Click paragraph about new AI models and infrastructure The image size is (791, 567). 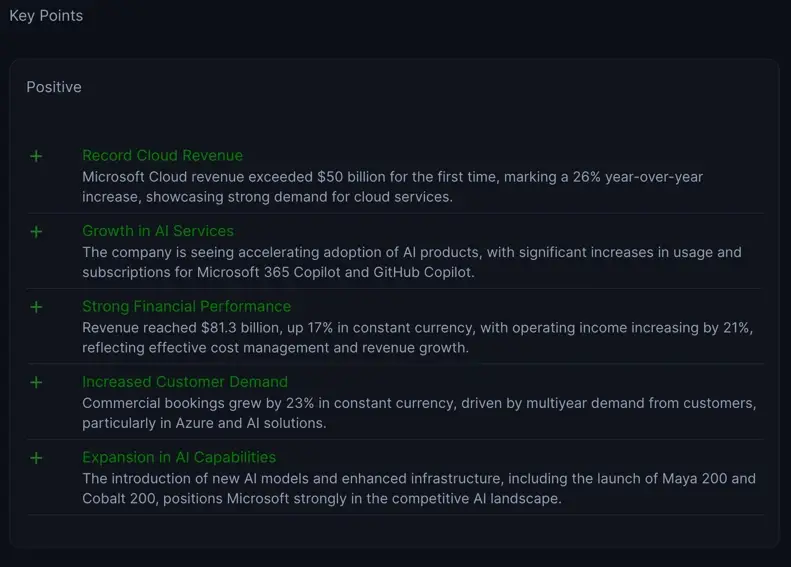pyautogui.click(x=418, y=488)
